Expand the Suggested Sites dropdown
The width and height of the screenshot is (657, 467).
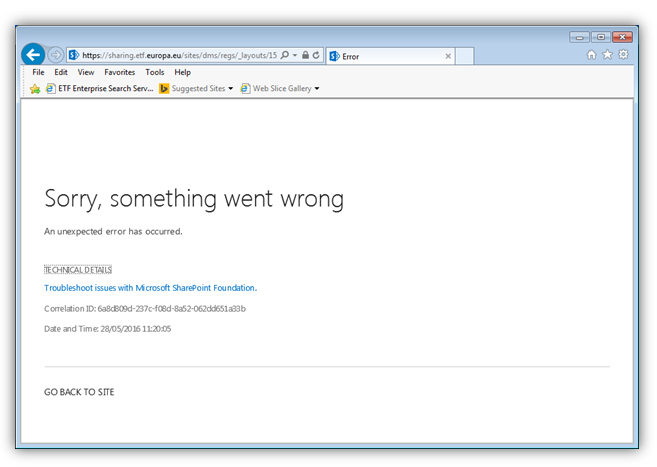tap(230, 89)
